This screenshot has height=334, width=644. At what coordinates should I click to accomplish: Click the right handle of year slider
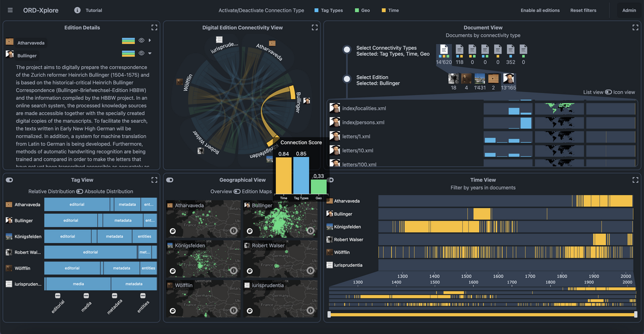635,314
